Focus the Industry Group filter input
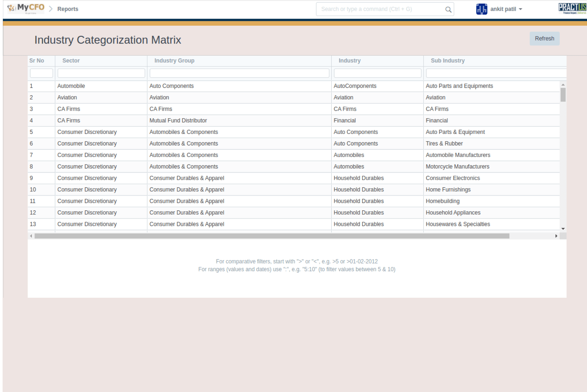 [239, 73]
